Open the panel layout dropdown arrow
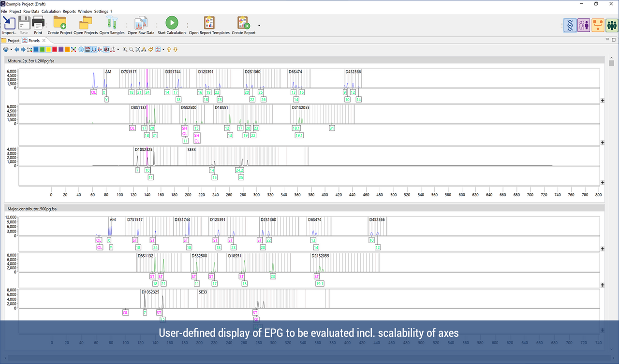Screen dimensions: 619x364 (163, 49)
